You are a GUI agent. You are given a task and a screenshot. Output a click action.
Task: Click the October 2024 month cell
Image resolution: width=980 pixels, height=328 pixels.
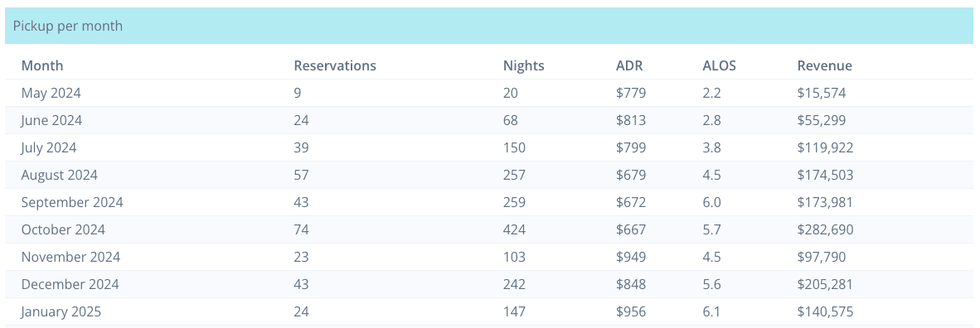pos(63,230)
